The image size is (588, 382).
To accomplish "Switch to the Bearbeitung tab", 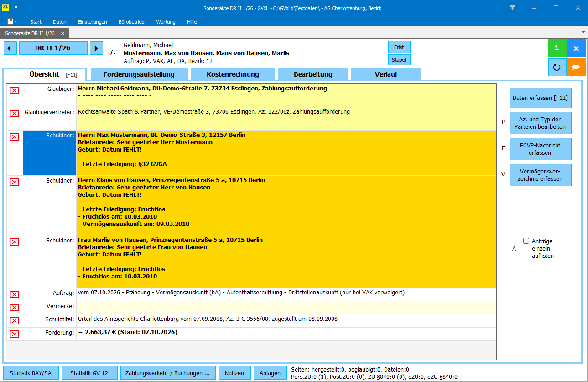I will point(313,74).
